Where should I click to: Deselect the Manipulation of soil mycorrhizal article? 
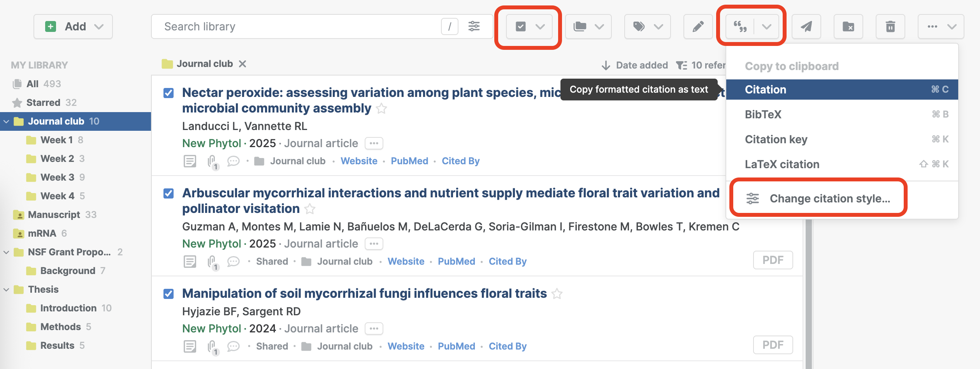coord(169,294)
